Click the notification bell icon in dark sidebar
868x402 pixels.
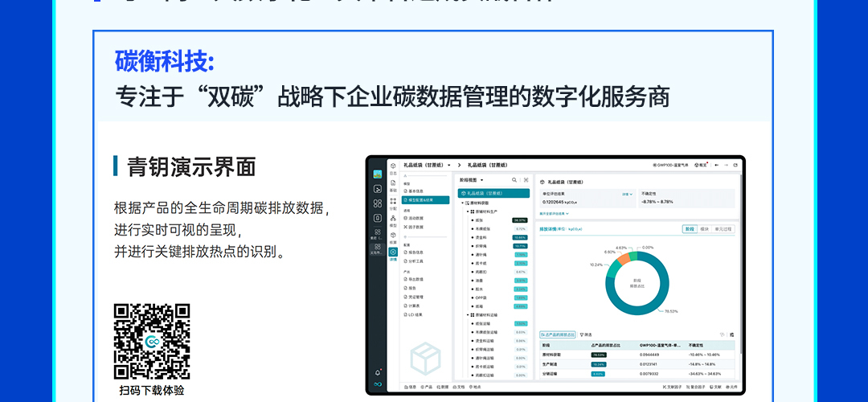click(x=378, y=371)
